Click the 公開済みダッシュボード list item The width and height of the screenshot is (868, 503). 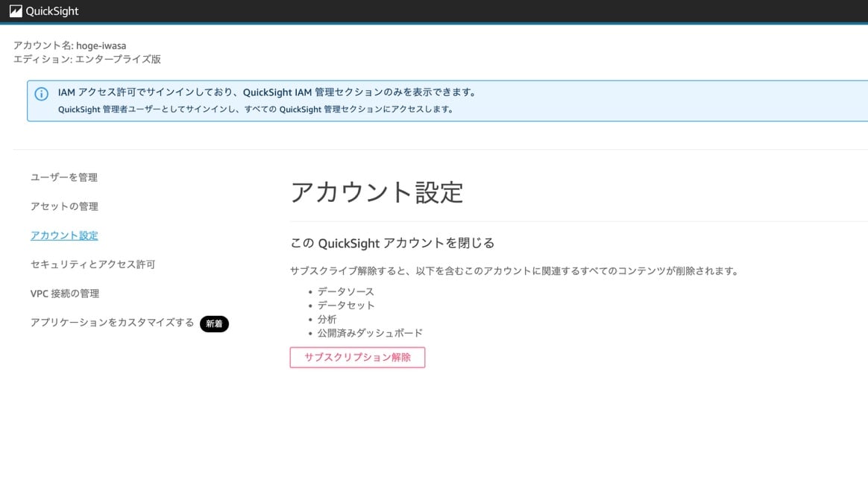tap(370, 333)
